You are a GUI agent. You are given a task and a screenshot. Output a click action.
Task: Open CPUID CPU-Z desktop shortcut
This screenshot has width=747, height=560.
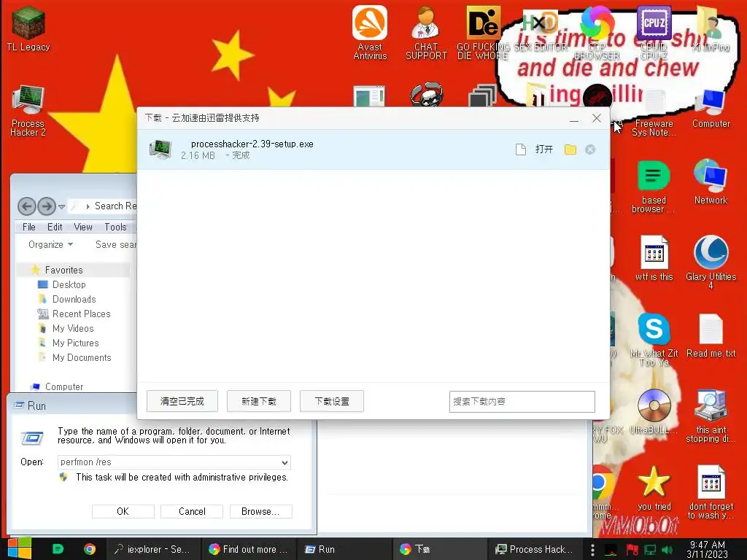pyautogui.click(x=654, y=32)
